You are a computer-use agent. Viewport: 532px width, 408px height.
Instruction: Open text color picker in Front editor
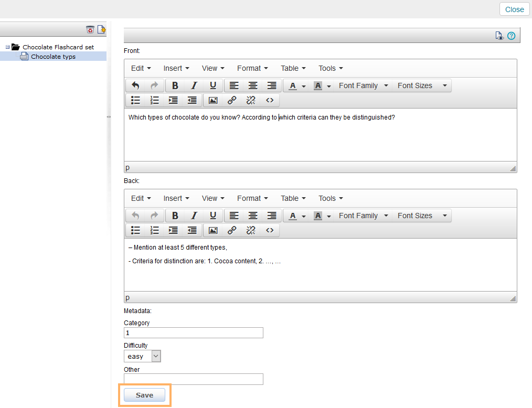coord(304,85)
